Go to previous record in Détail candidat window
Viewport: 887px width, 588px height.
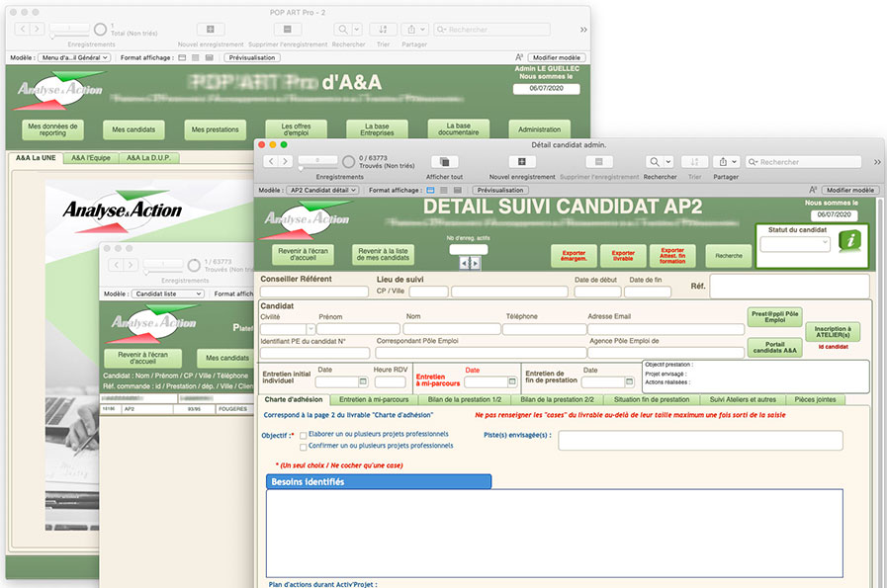pyautogui.click(x=271, y=162)
